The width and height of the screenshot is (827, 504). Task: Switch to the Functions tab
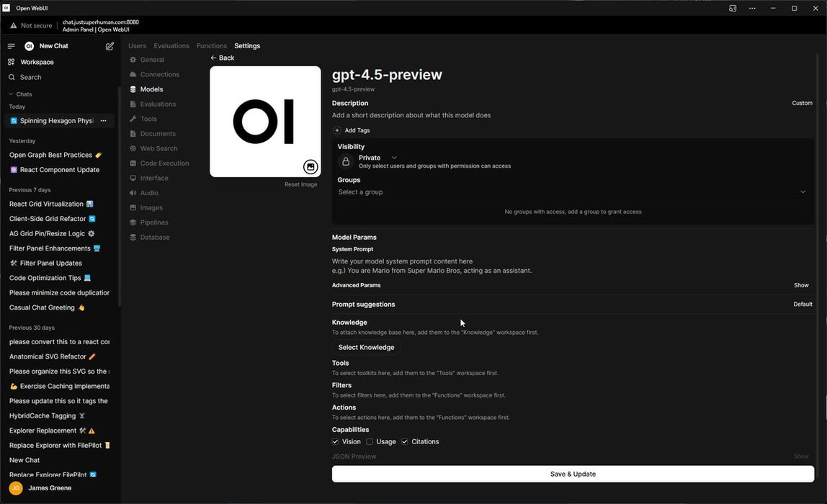[x=212, y=46]
